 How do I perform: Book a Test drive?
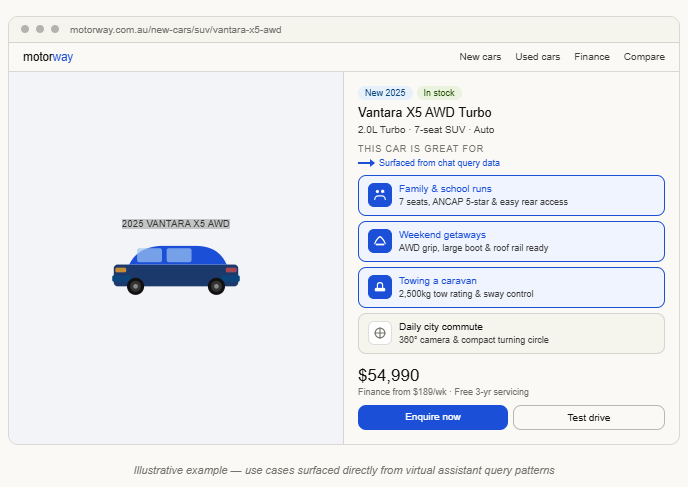(x=588, y=417)
